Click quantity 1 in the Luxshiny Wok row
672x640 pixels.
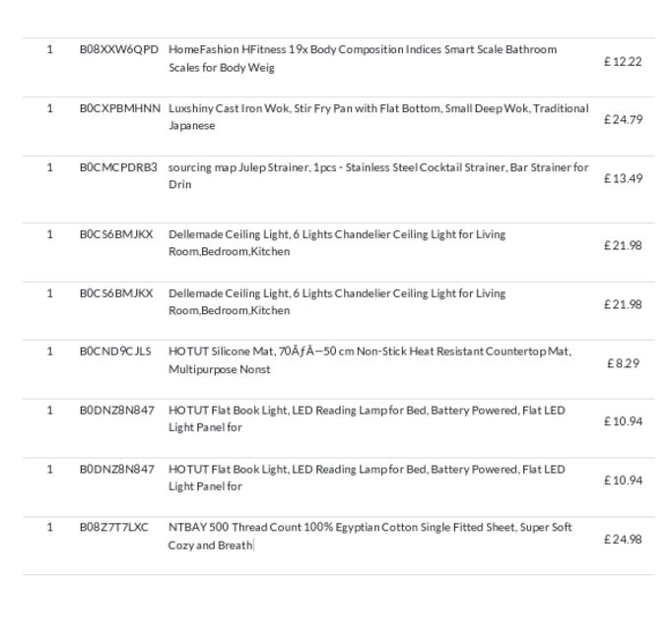[50, 108]
